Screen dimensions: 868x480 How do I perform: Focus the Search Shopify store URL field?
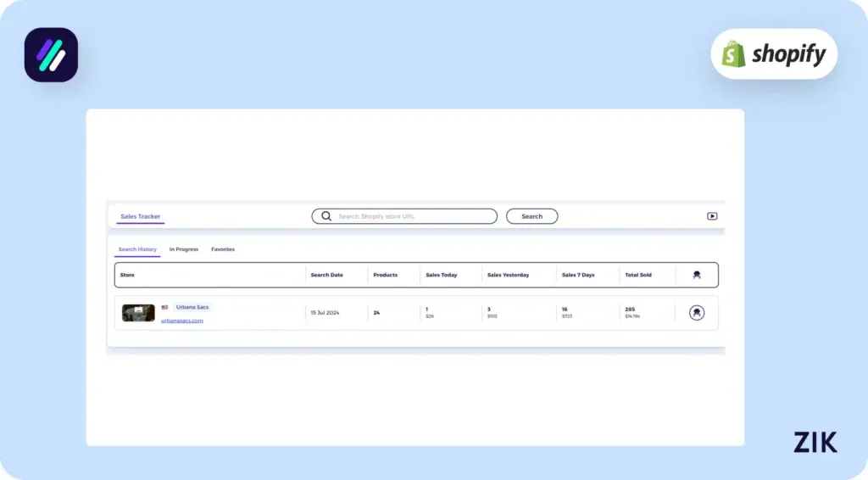click(x=404, y=216)
